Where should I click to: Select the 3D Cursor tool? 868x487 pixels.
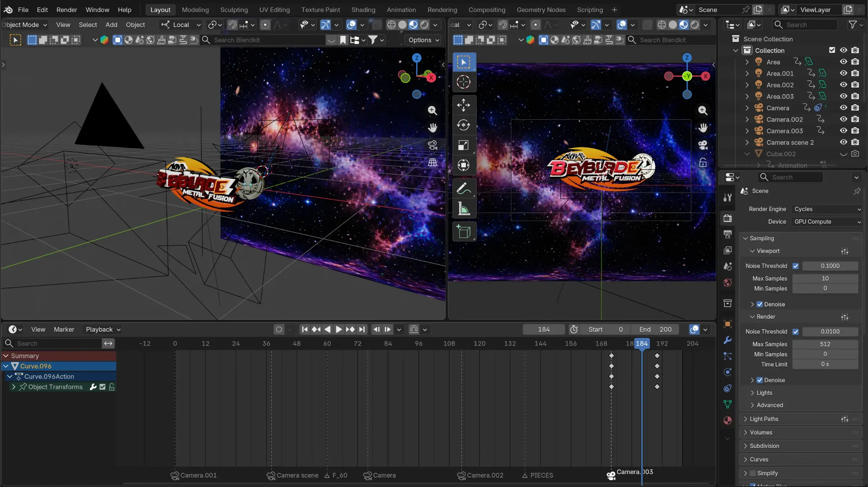464,82
